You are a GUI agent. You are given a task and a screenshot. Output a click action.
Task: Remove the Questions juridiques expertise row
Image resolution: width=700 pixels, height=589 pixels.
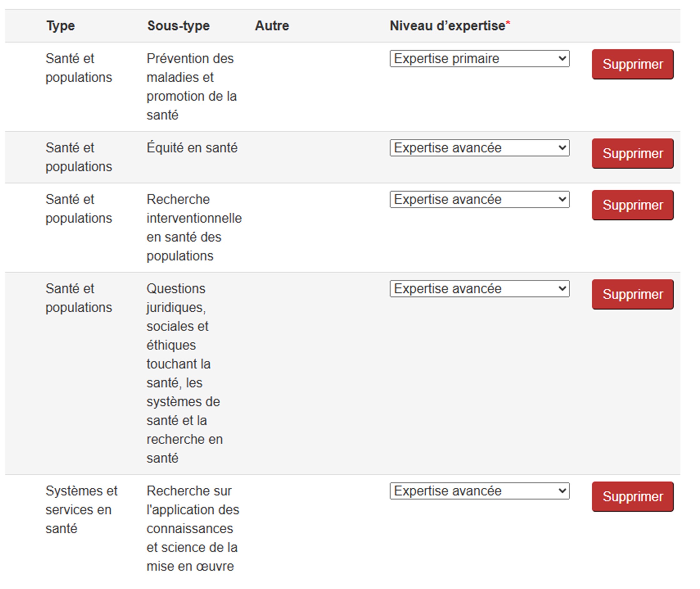[632, 294]
